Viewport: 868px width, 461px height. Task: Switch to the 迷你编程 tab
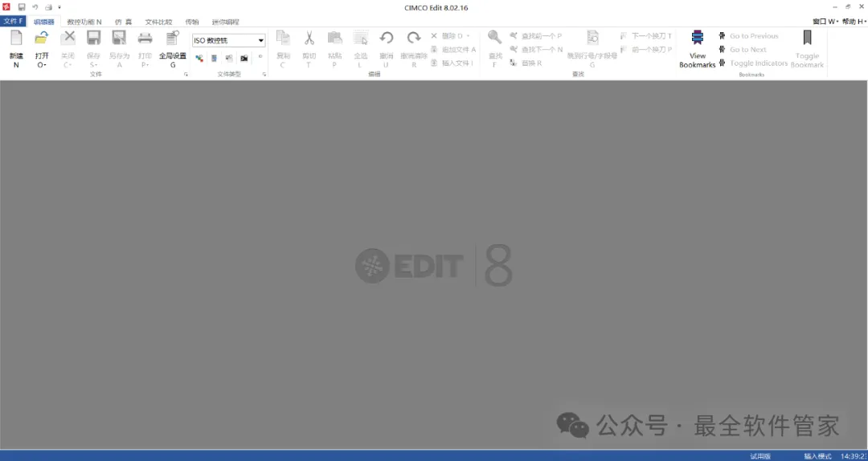pos(225,22)
